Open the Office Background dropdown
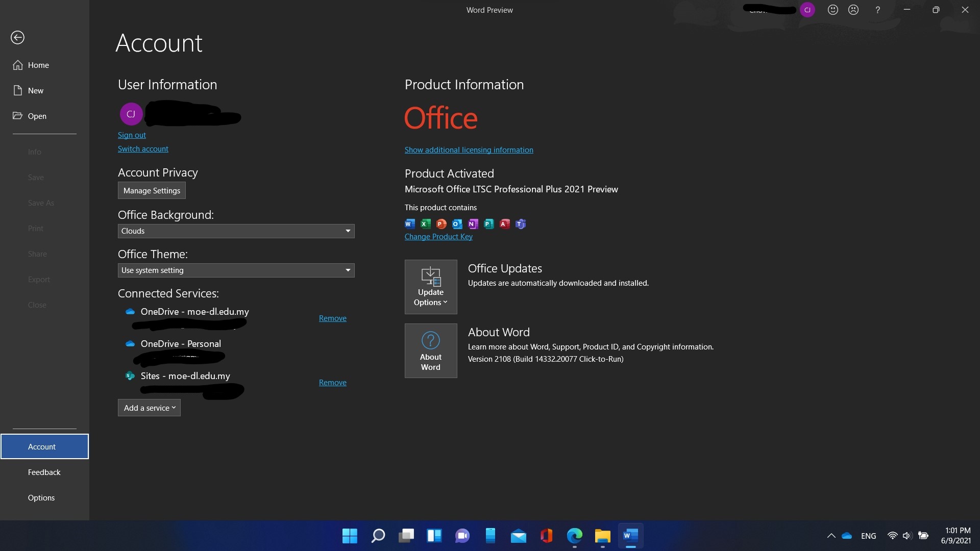980x551 pixels. 236,231
